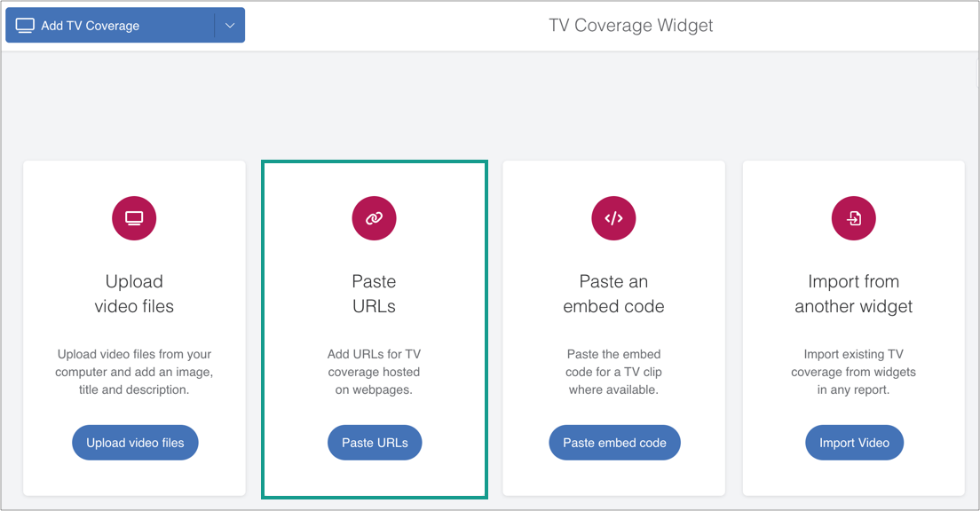Select the Paste an embed code heading
980x511 pixels.
[x=613, y=294]
